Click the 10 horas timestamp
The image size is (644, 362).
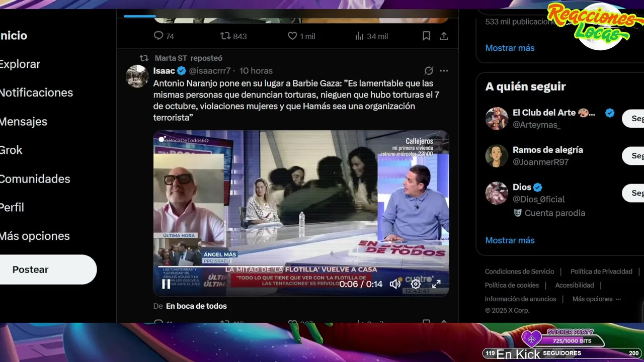[256, 71]
